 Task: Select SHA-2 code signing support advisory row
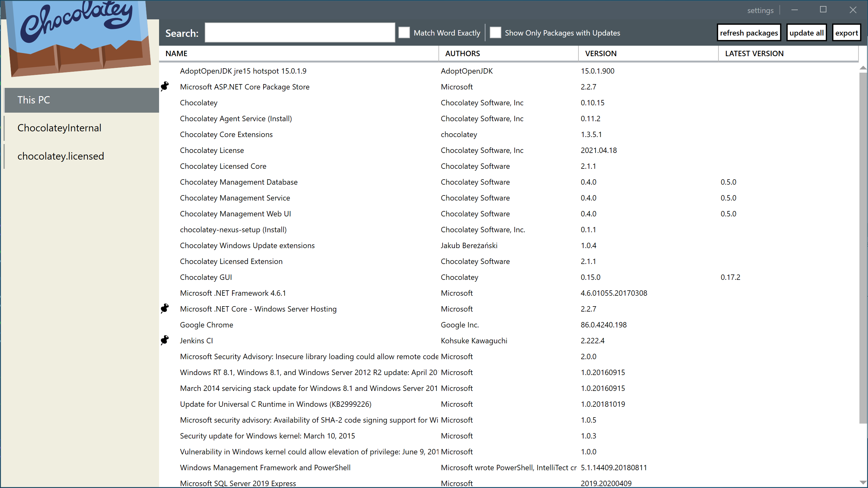(x=509, y=420)
